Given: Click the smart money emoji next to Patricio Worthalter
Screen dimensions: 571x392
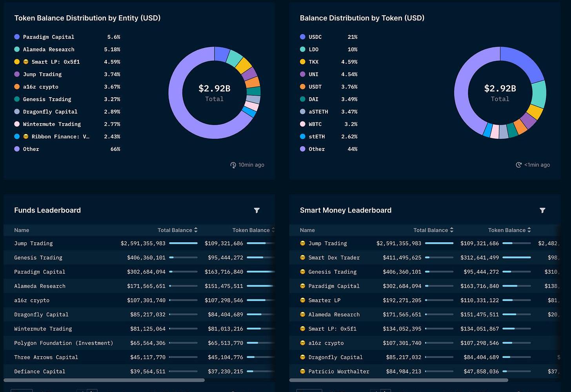Looking at the screenshot, I should coord(302,371).
